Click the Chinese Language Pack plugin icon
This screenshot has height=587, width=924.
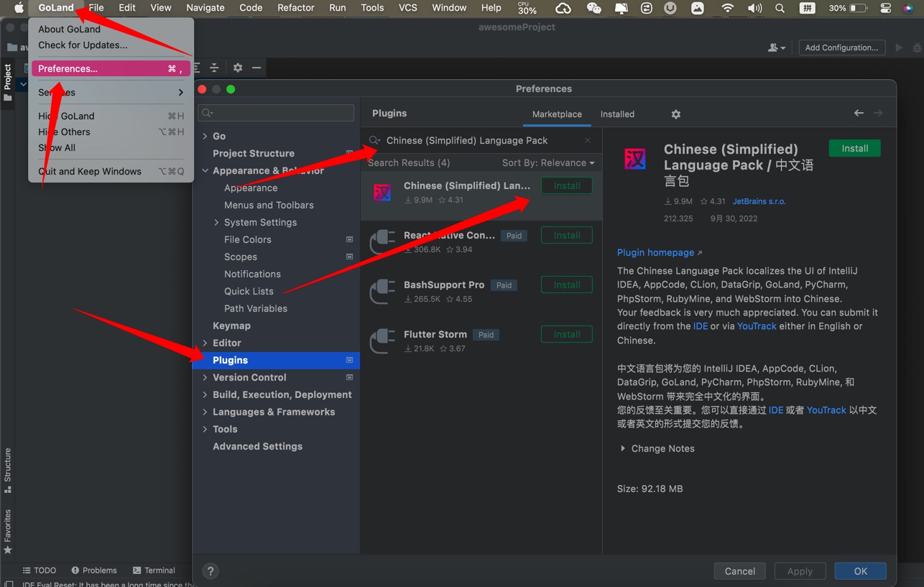pos(382,193)
